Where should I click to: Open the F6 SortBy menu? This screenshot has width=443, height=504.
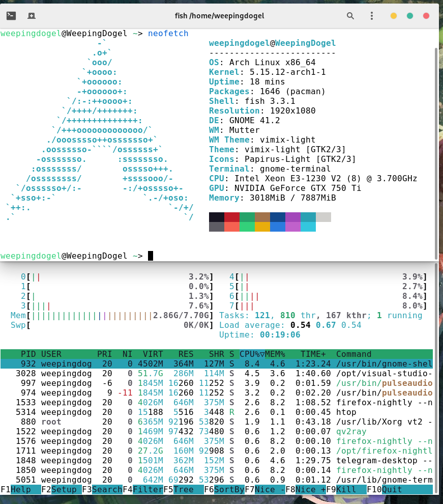point(224,489)
